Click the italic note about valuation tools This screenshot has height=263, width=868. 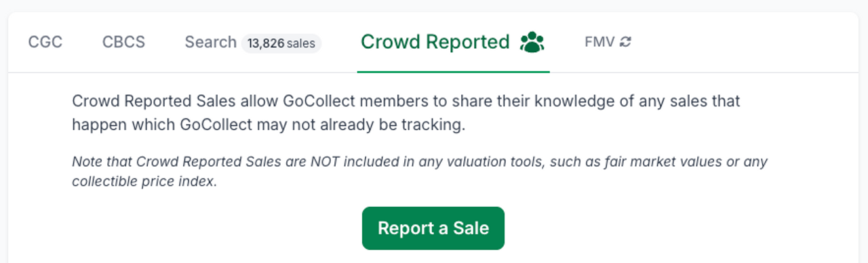pos(420,171)
